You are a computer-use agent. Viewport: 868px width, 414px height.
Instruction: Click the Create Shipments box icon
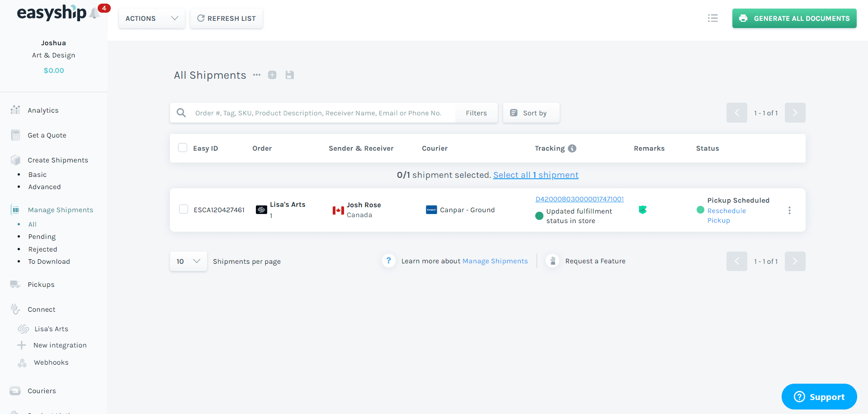pyautogui.click(x=15, y=160)
